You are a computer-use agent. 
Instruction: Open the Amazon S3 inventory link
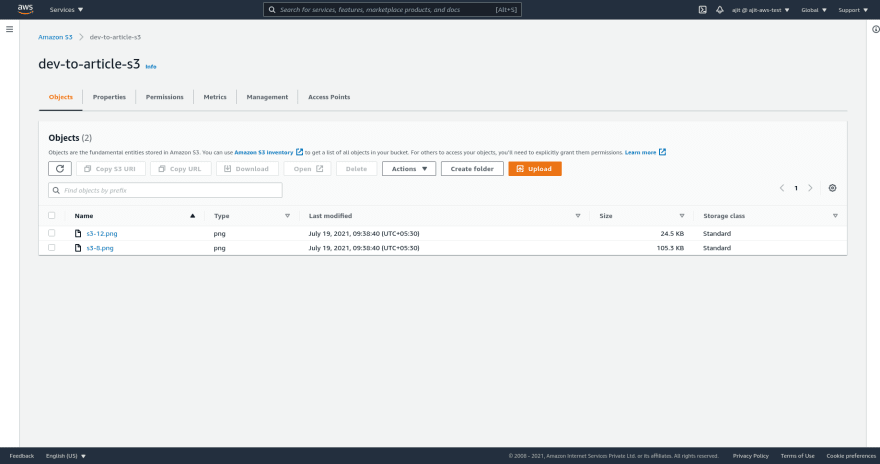(264, 152)
